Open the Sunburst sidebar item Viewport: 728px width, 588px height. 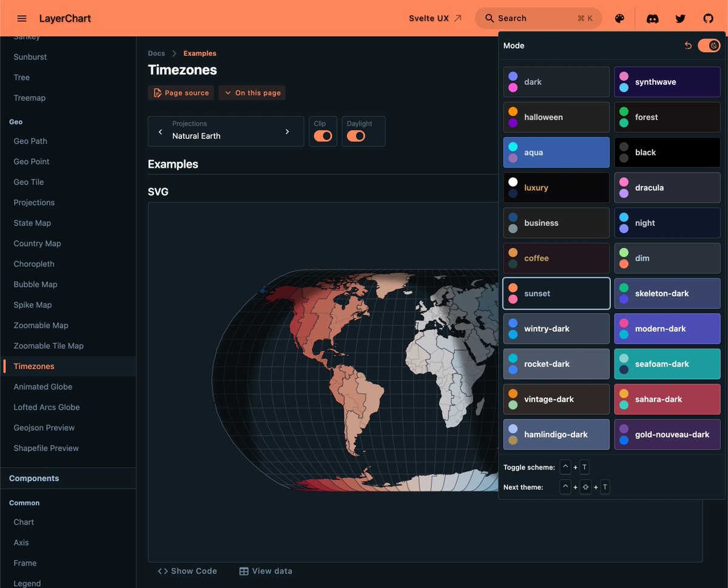[30, 57]
